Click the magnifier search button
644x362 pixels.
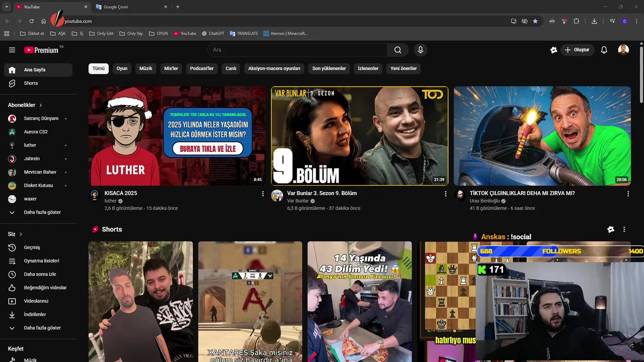398,50
